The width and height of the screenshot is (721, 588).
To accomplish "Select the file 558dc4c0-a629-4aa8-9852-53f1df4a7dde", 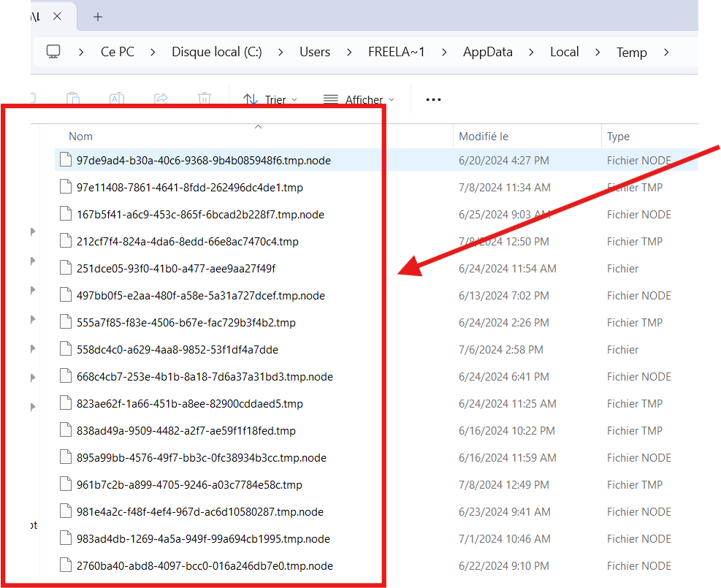I will 174,349.
